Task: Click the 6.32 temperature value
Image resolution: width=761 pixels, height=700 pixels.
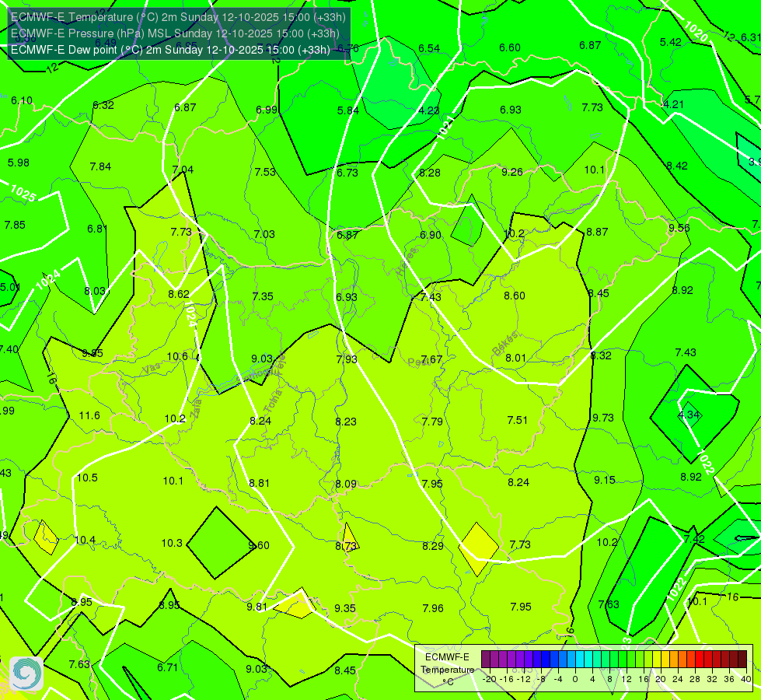Action: 103,106
